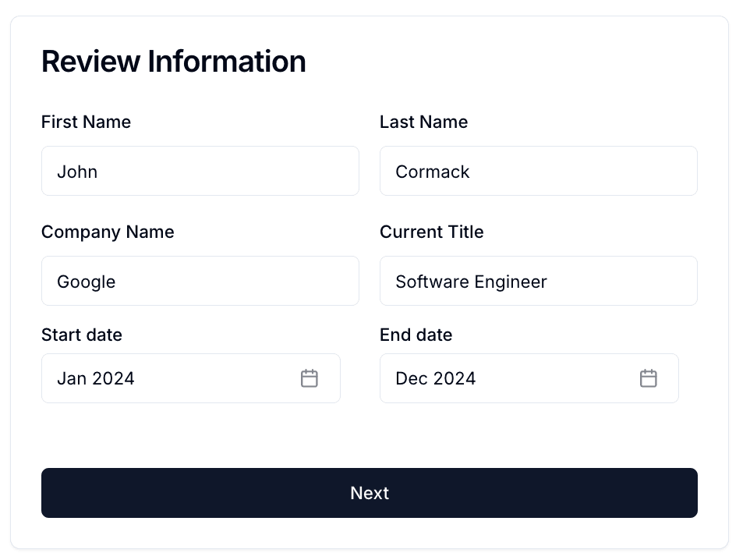
Task: Click the Company Name field with Google
Action: pyautogui.click(x=200, y=281)
